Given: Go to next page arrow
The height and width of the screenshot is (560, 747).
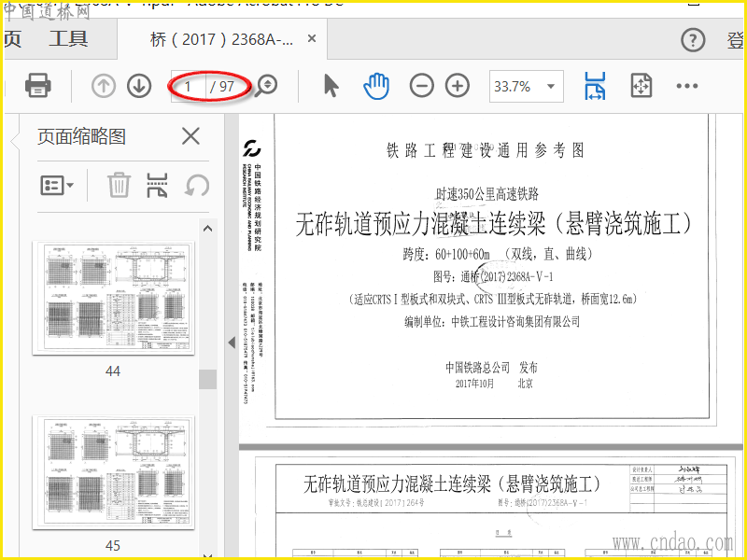Looking at the screenshot, I should [x=139, y=86].
